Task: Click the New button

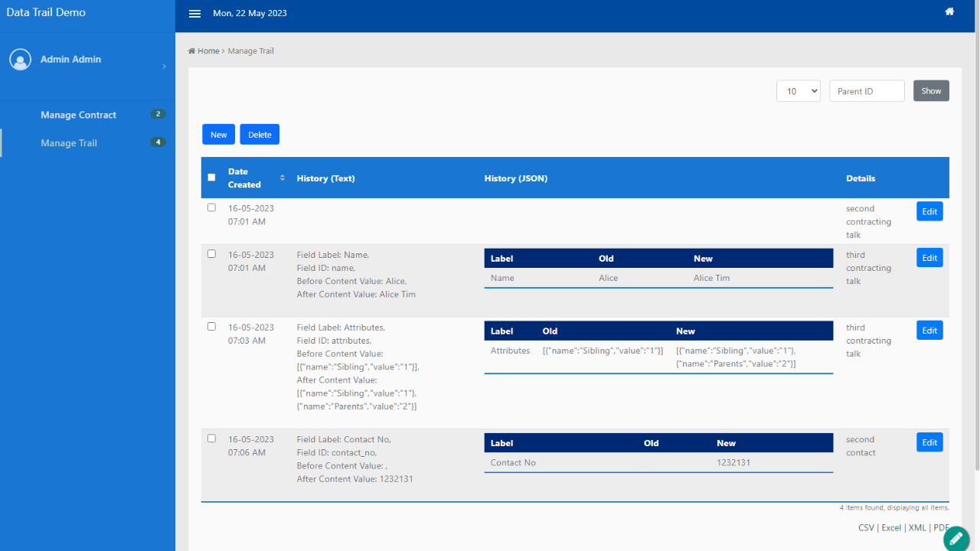Action: tap(218, 135)
